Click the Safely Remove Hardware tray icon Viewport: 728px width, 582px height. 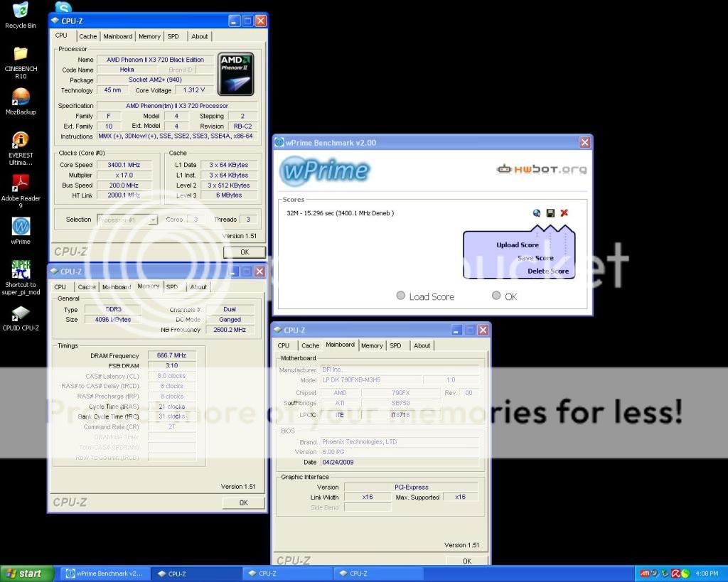(665, 573)
